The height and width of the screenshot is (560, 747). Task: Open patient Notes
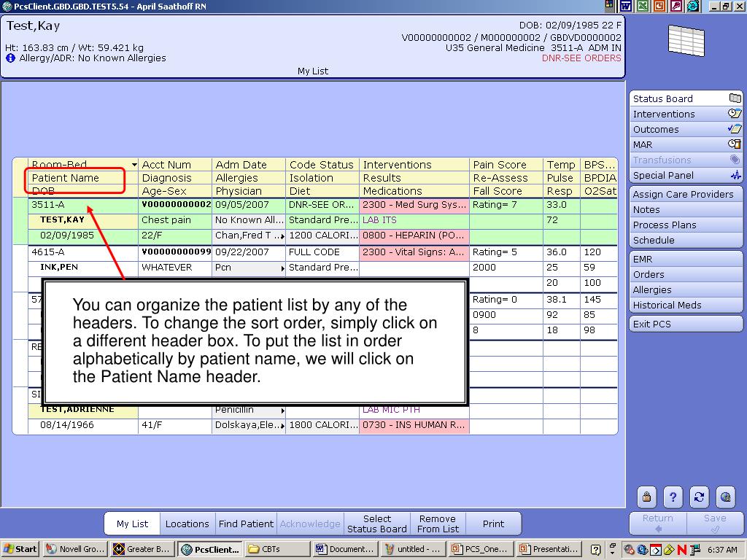tap(686, 209)
